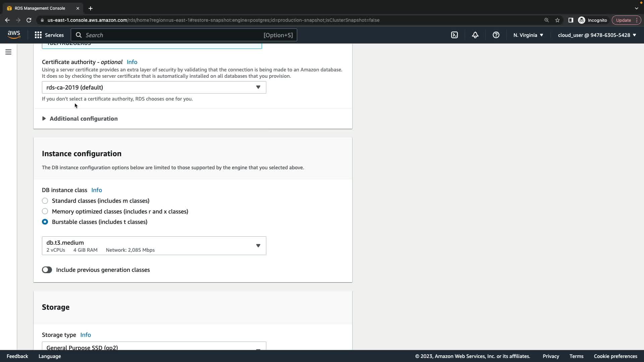
Task: Bookmark page with the star icon
Action: tap(557, 20)
